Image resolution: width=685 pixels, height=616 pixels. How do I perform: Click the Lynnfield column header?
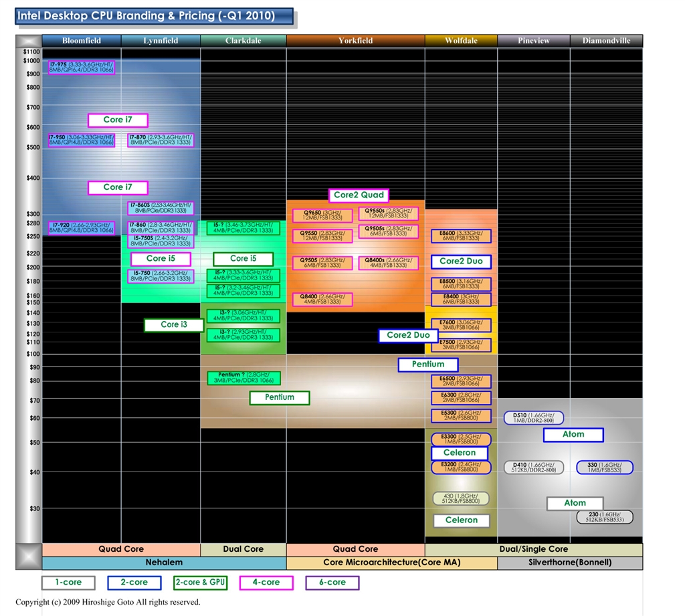pos(161,41)
